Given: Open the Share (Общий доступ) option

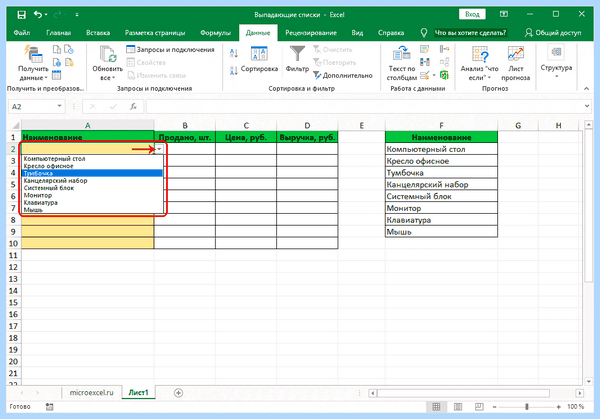Looking at the screenshot, I should click(x=553, y=33).
